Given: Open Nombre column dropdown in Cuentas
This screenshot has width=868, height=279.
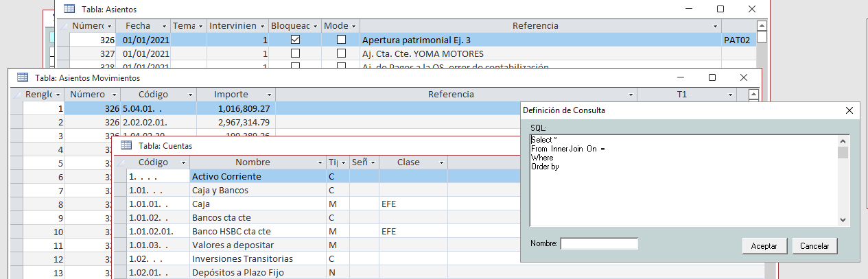Looking at the screenshot, I should coord(320,162).
